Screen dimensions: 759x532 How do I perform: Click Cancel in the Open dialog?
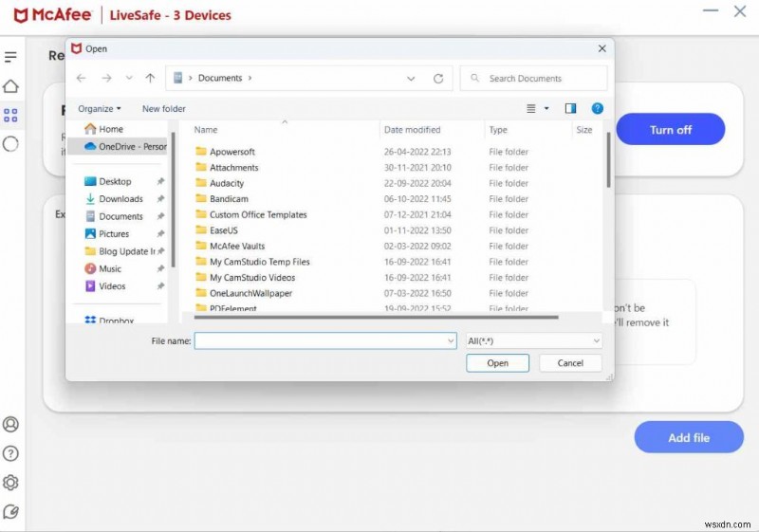pos(570,362)
